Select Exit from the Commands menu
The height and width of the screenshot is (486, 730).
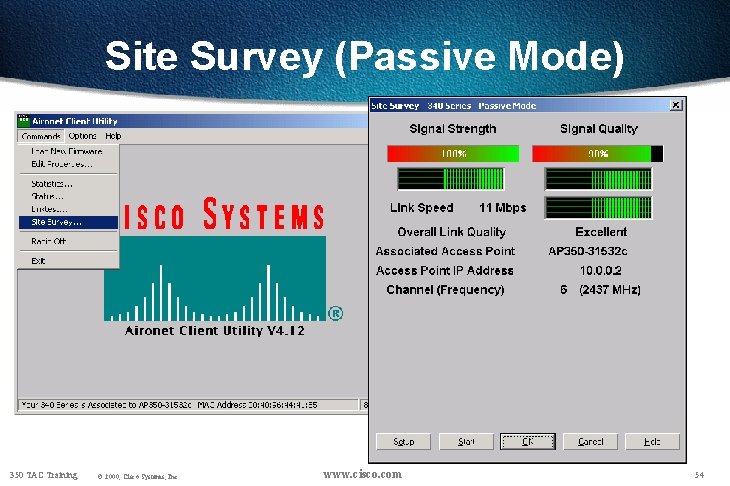click(68, 261)
